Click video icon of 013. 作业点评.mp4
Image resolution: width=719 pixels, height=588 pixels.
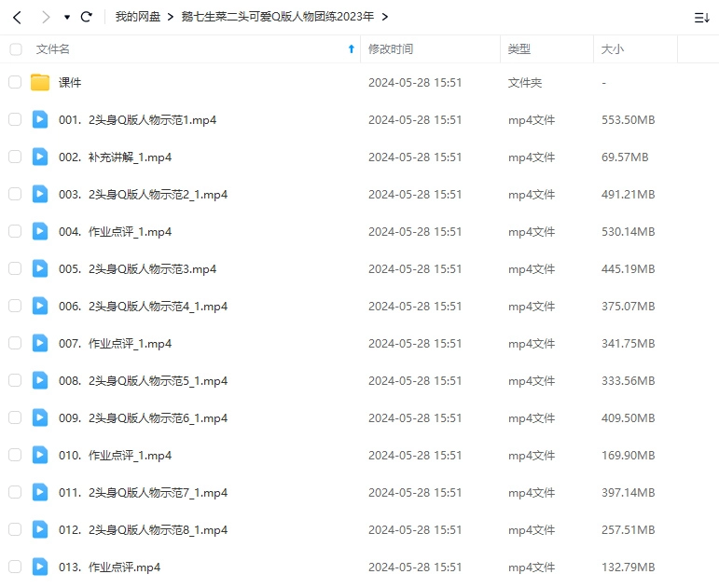pyautogui.click(x=40, y=567)
